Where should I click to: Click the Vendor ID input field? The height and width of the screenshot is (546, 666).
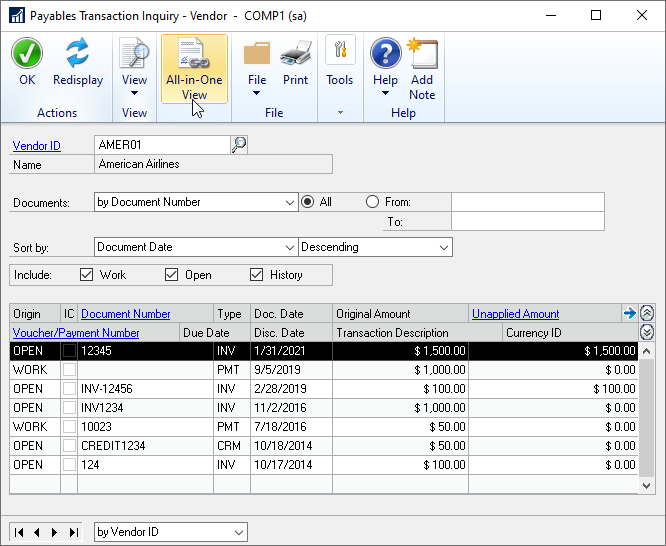(x=162, y=145)
